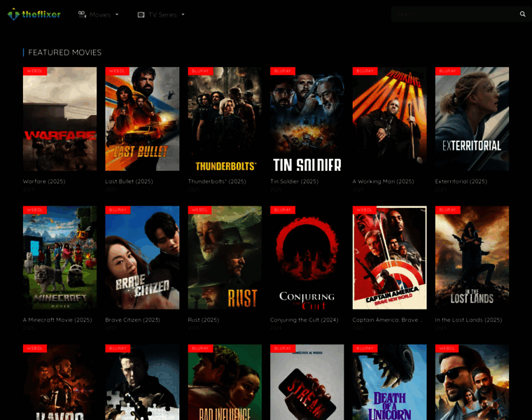Click the WEBDL badge on Rust poster
Viewport: 532px width, 420px height.
pos(199,210)
